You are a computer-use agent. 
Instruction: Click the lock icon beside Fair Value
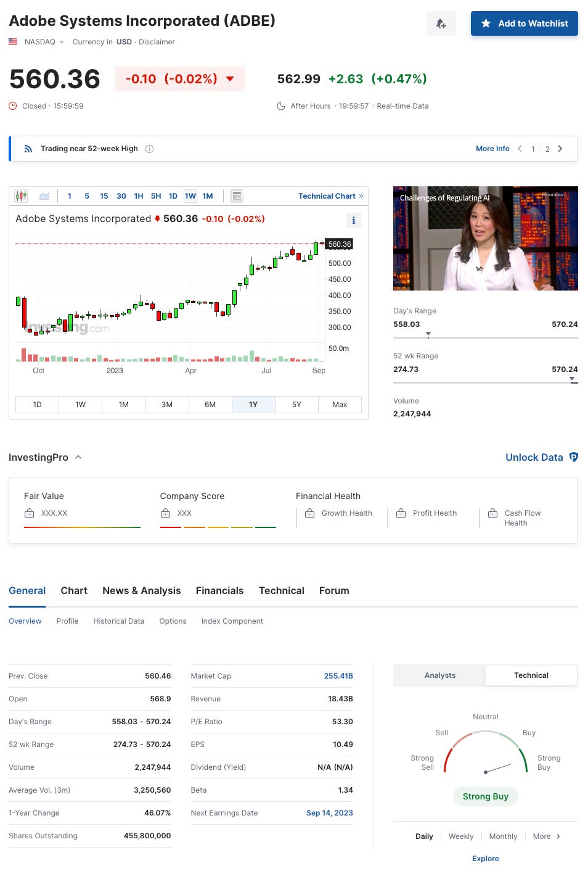pos(29,513)
